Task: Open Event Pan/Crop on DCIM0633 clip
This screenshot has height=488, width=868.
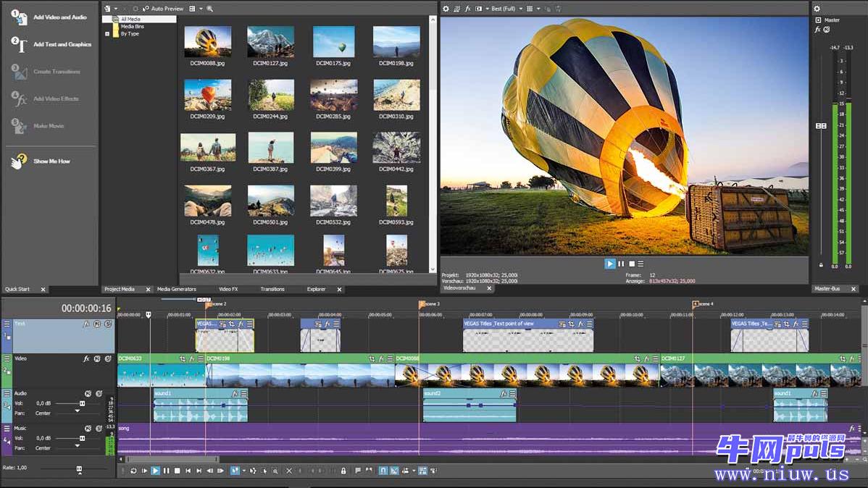Action: [x=182, y=358]
